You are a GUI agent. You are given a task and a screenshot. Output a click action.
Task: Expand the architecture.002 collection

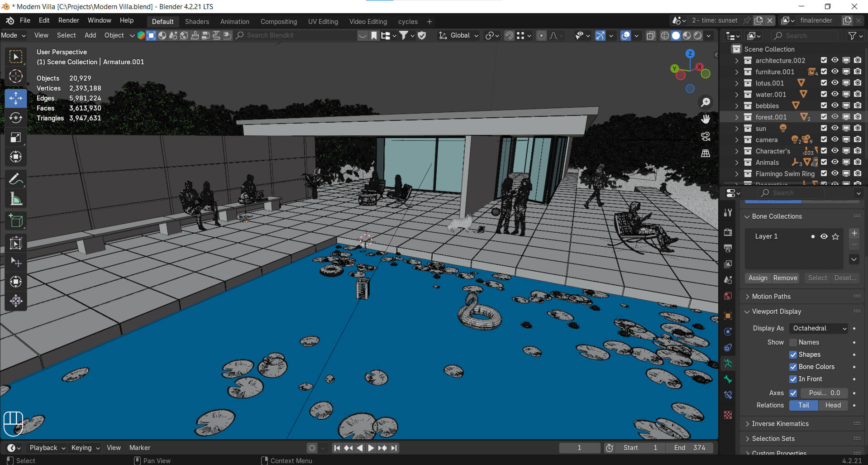click(x=737, y=60)
